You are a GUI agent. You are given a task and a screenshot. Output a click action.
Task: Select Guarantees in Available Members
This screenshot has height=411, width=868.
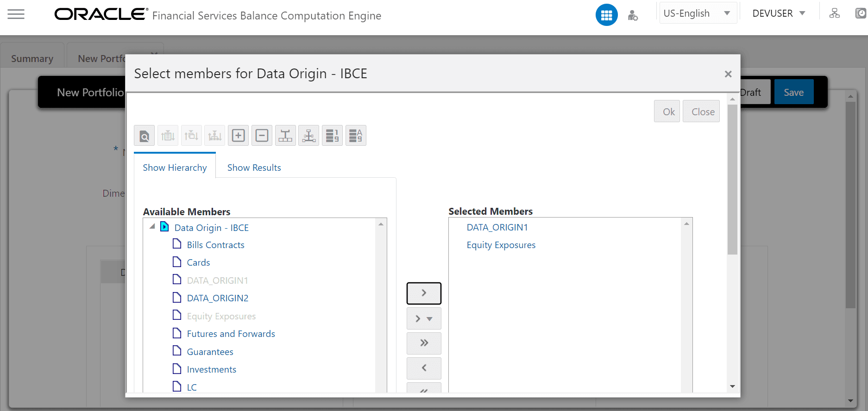tap(210, 352)
